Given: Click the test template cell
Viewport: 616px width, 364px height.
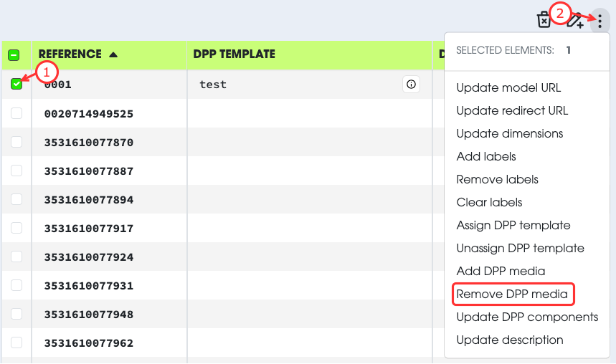Looking at the screenshot, I should coord(213,85).
